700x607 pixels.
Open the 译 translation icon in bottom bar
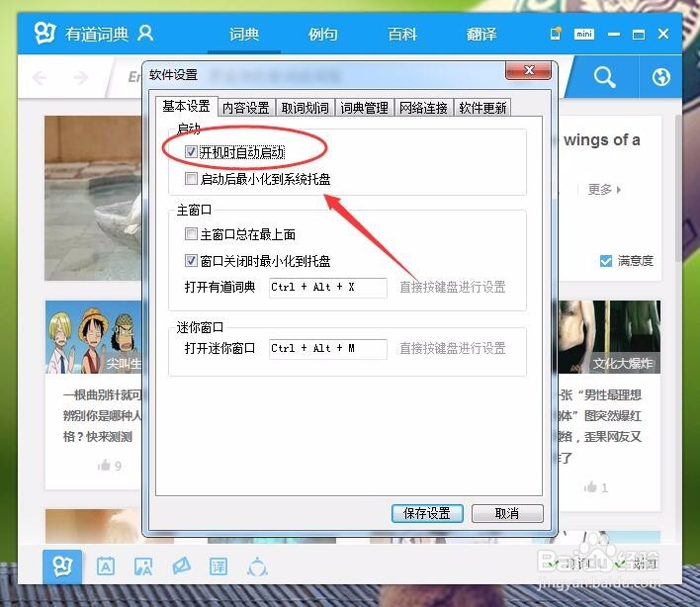tap(219, 566)
